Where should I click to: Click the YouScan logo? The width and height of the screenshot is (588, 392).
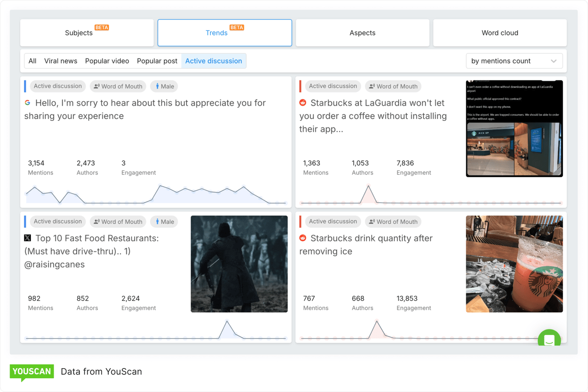tap(31, 371)
